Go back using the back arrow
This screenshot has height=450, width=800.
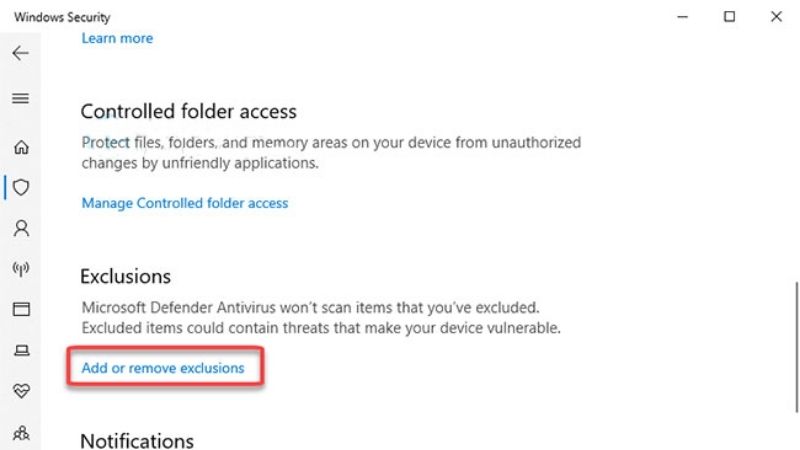pos(20,53)
